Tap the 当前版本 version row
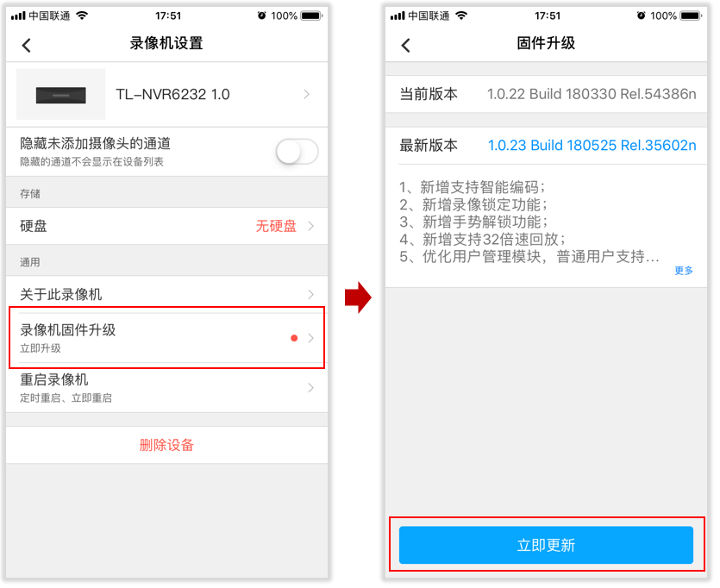Screen dimensions: 720x588 click(x=546, y=94)
